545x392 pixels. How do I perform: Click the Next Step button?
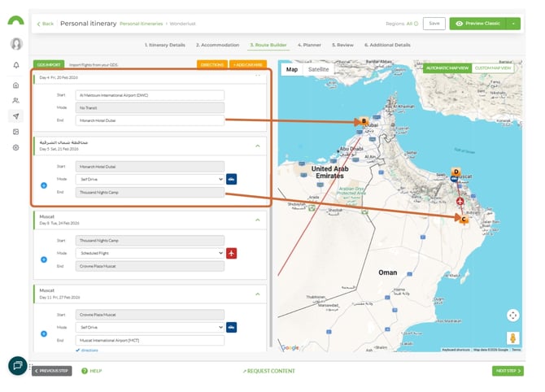point(508,371)
